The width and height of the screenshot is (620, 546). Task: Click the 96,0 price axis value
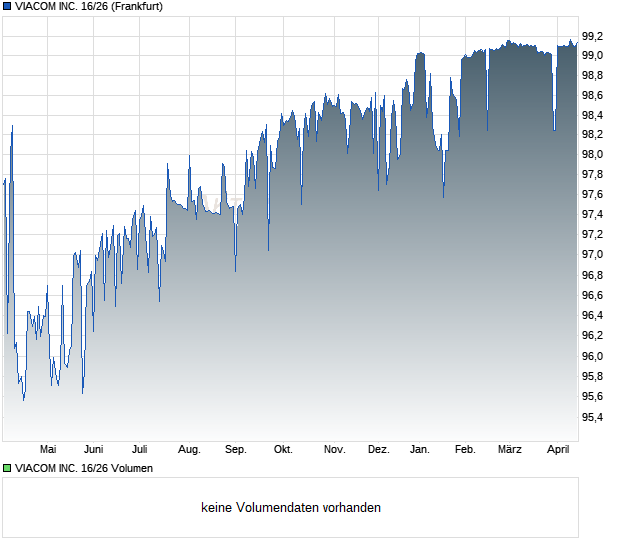coord(593,357)
